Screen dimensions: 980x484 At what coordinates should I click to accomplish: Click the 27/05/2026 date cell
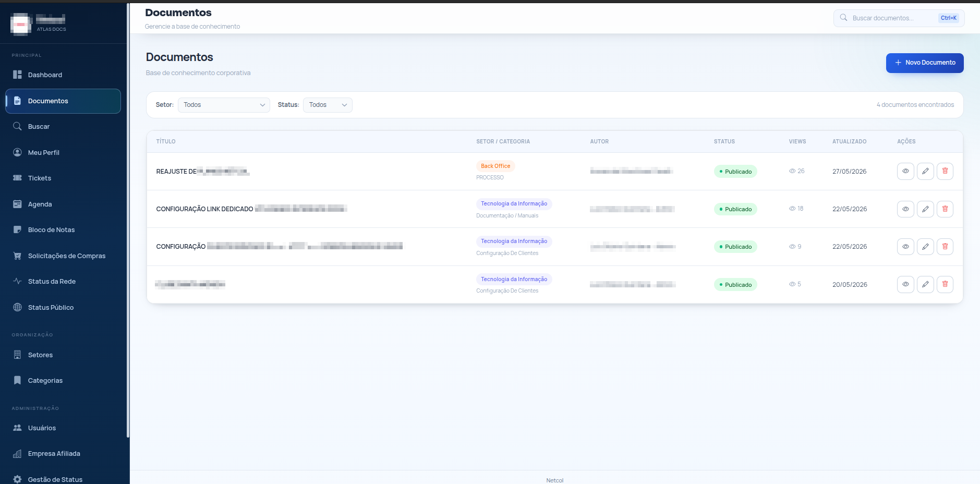tap(849, 172)
